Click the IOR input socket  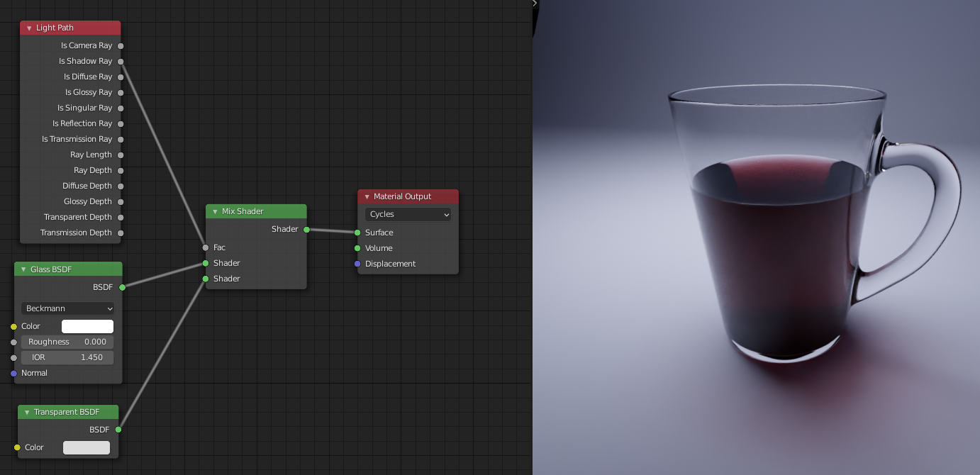[13, 358]
